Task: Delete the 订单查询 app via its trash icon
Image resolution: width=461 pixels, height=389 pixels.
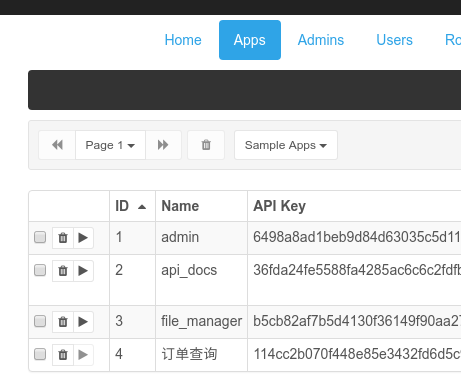Action: [63, 355]
